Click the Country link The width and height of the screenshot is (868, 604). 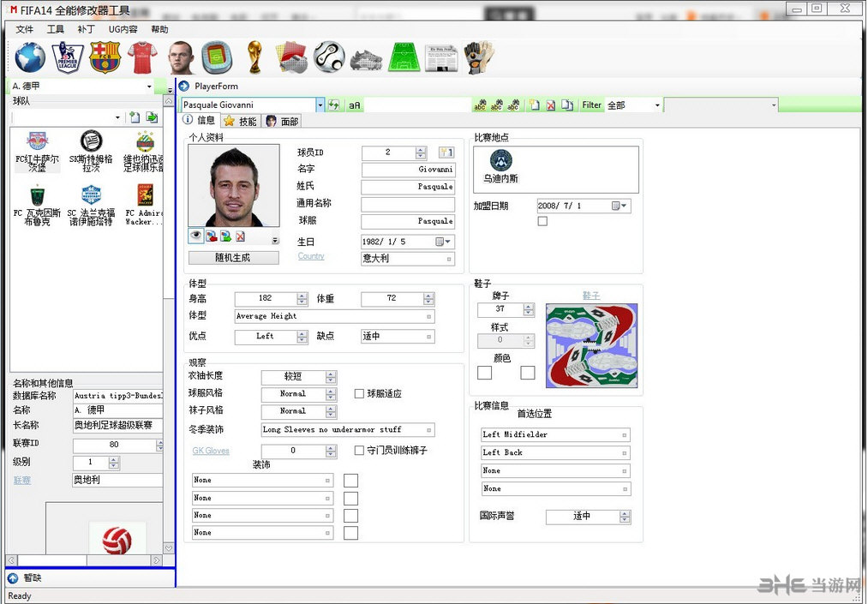[311, 256]
